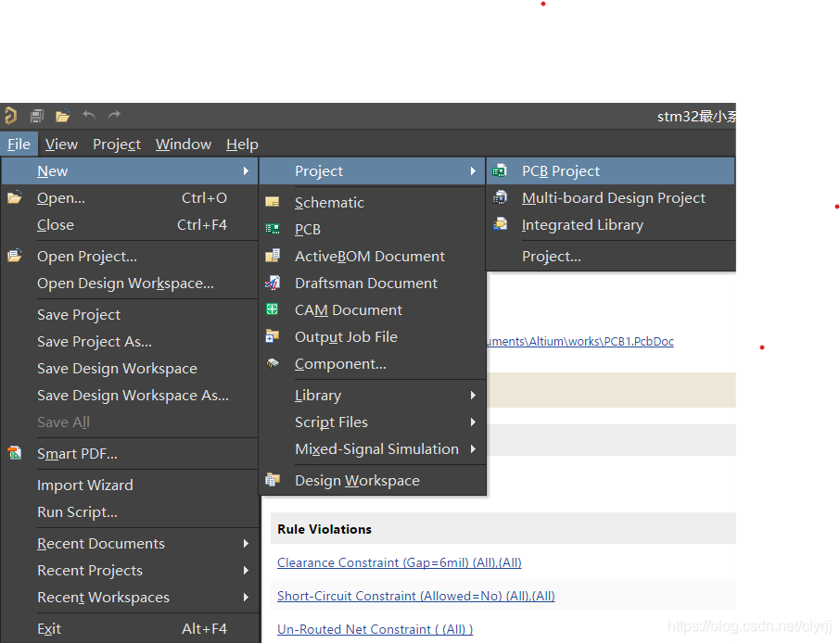Launch Smart PDF from File menu
Screen dimensions: 840x643
tap(77, 454)
